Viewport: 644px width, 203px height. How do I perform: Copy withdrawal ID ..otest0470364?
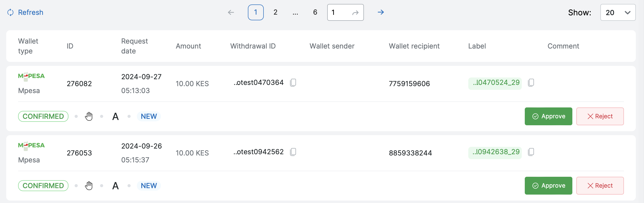click(293, 82)
